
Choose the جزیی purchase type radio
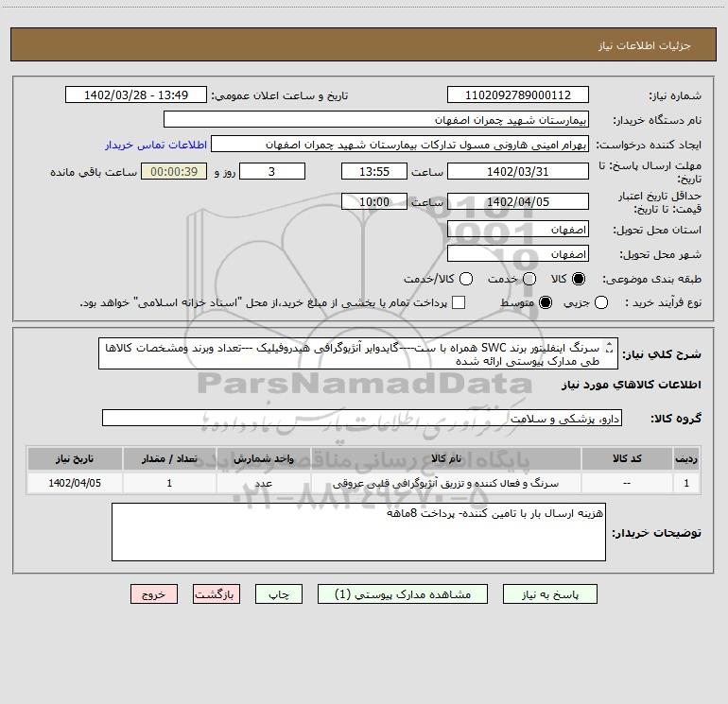pyautogui.click(x=601, y=302)
